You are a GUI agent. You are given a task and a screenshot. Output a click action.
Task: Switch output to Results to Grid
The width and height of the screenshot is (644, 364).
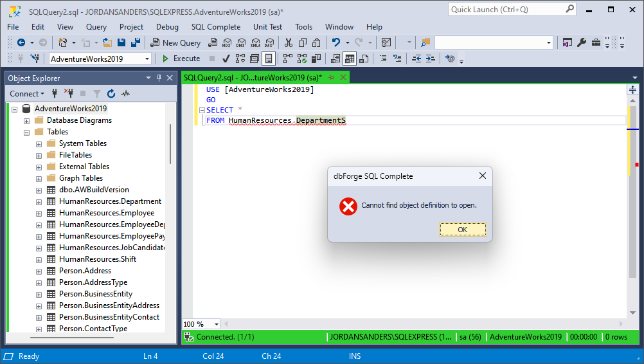[350, 59]
